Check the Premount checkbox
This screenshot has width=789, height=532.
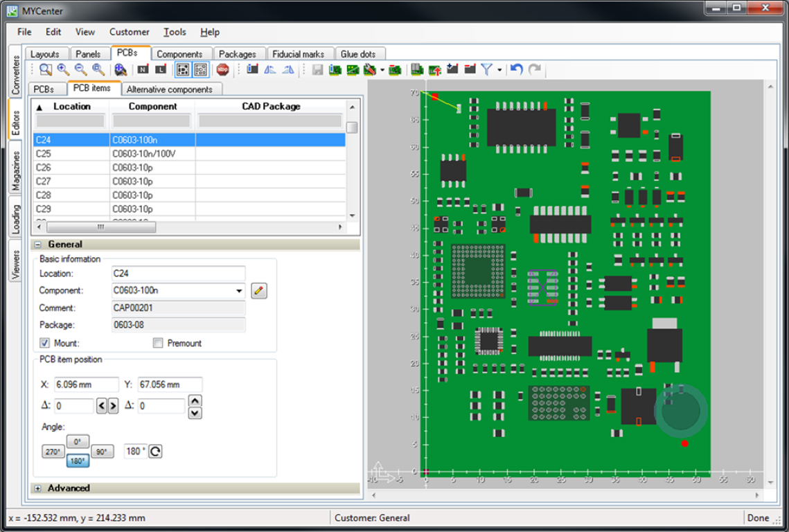(158, 343)
